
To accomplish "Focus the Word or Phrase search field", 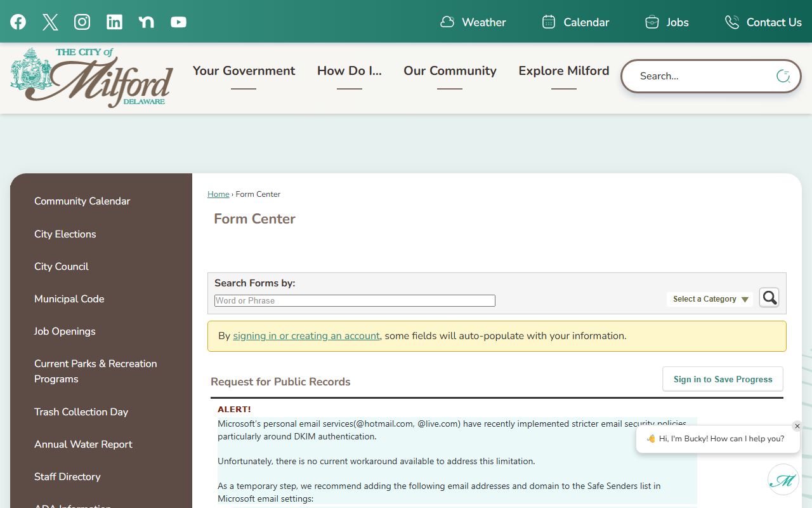I will [x=355, y=301].
